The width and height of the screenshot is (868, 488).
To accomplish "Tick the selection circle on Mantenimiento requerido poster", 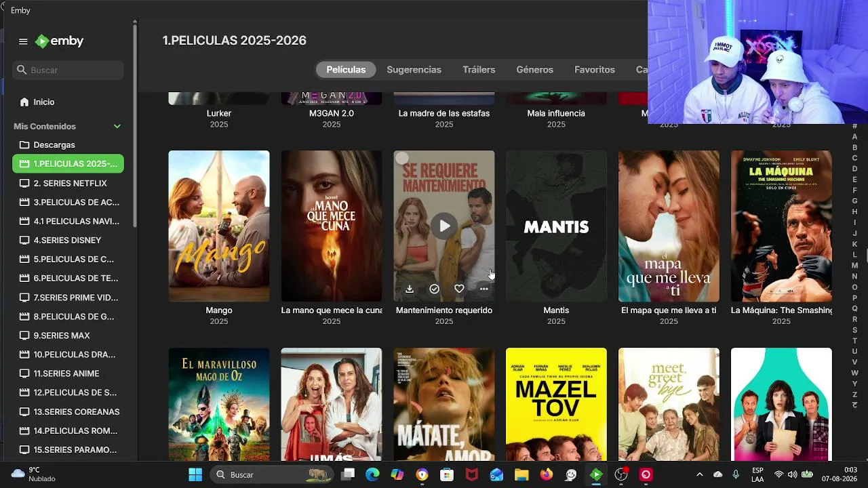I will point(402,159).
